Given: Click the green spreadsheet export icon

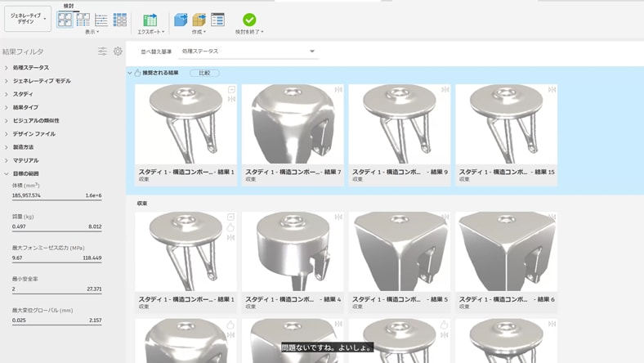Looking at the screenshot, I should tap(150, 20).
